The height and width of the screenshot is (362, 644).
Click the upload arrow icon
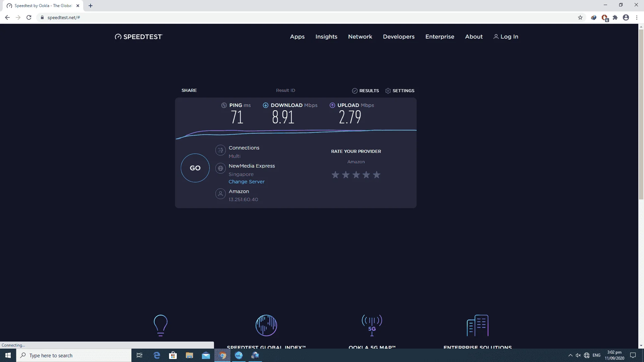(332, 105)
